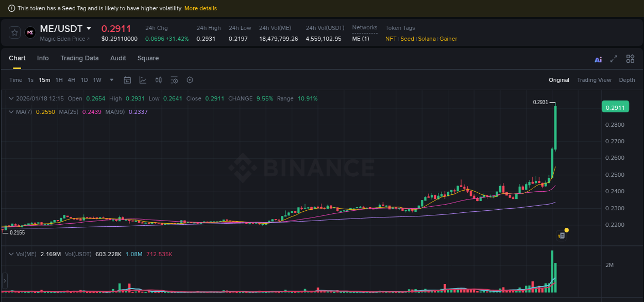Open the indicator settings icon
644x302 pixels.
[x=174, y=80]
